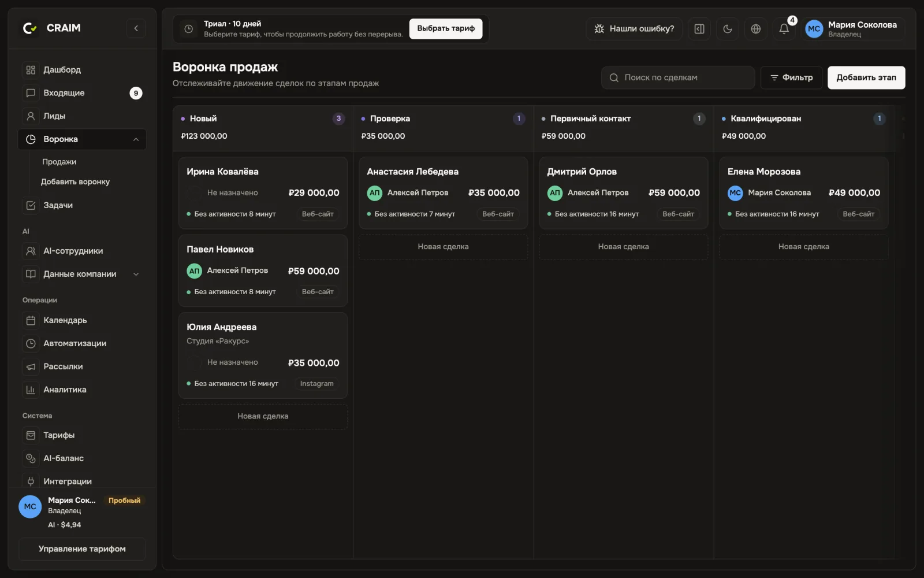Open Юлия Андреева deal card

(263, 355)
